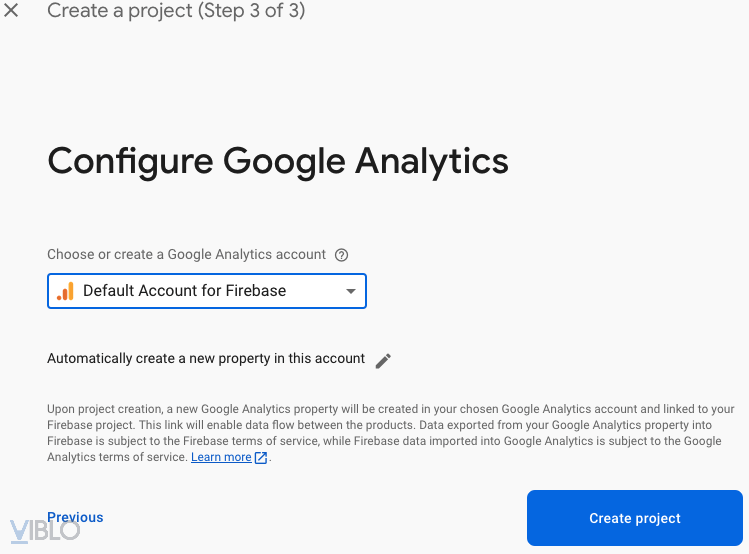Click the Configure Google Analytics heading
Viewport: 749px width, 554px height.
click(278, 161)
